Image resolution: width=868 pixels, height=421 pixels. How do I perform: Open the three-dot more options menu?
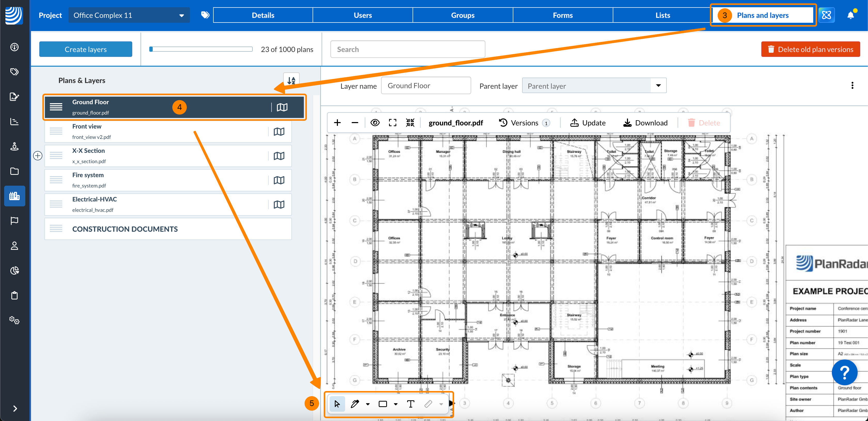(852, 86)
